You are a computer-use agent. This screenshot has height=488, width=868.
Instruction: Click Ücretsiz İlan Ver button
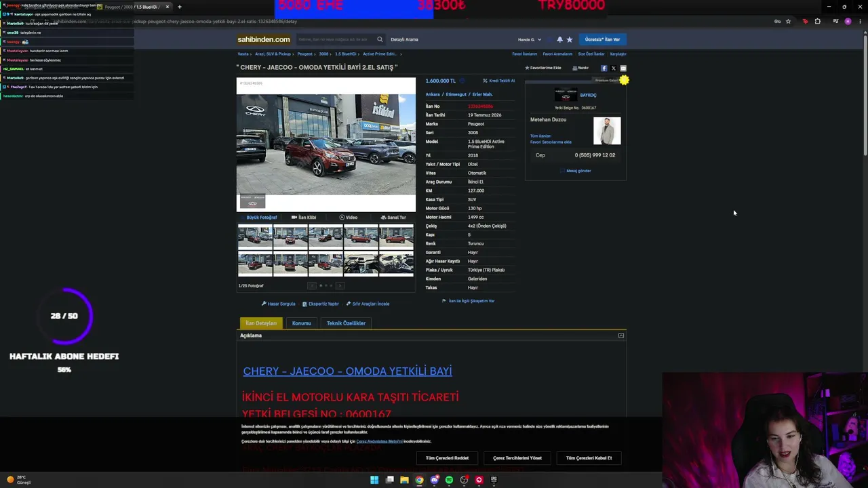click(602, 39)
